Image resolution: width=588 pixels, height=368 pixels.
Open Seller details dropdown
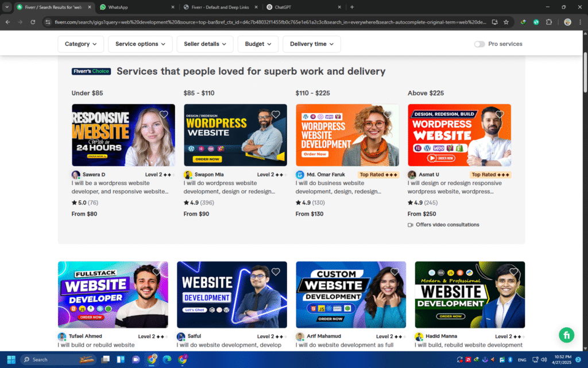coord(205,44)
